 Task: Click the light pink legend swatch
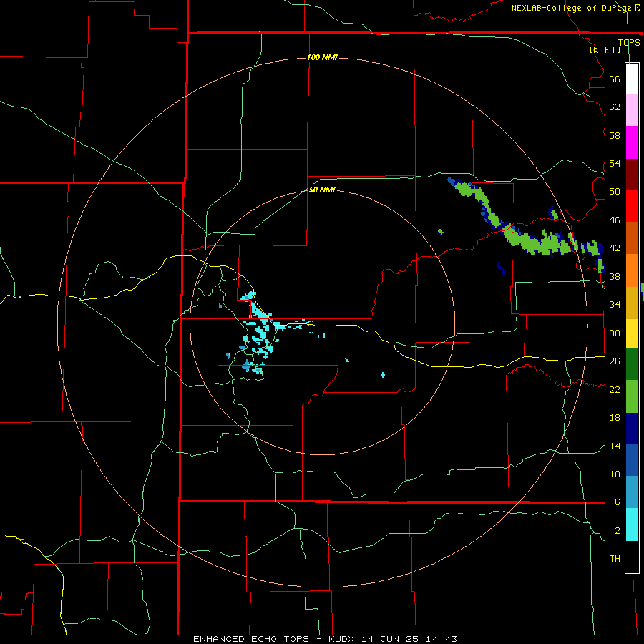coord(632,110)
